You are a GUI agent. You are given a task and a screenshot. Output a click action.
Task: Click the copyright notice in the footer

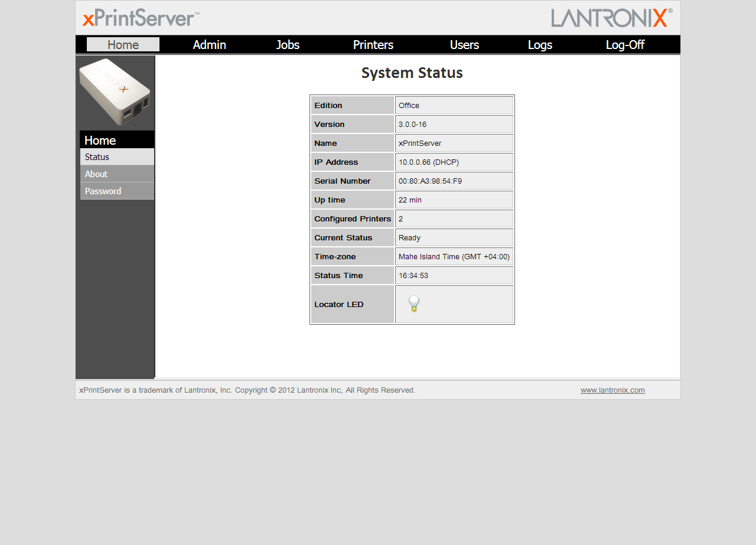pos(247,390)
